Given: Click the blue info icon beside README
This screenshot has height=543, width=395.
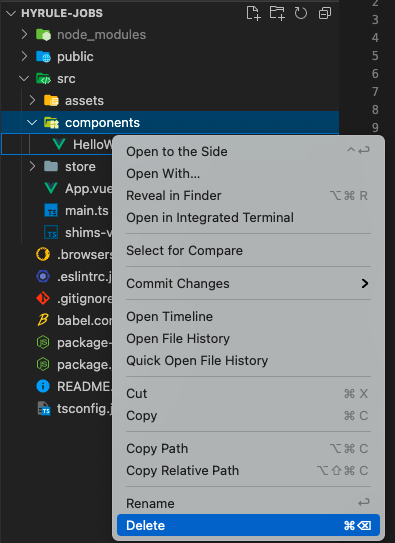Looking at the screenshot, I should point(43,386).
